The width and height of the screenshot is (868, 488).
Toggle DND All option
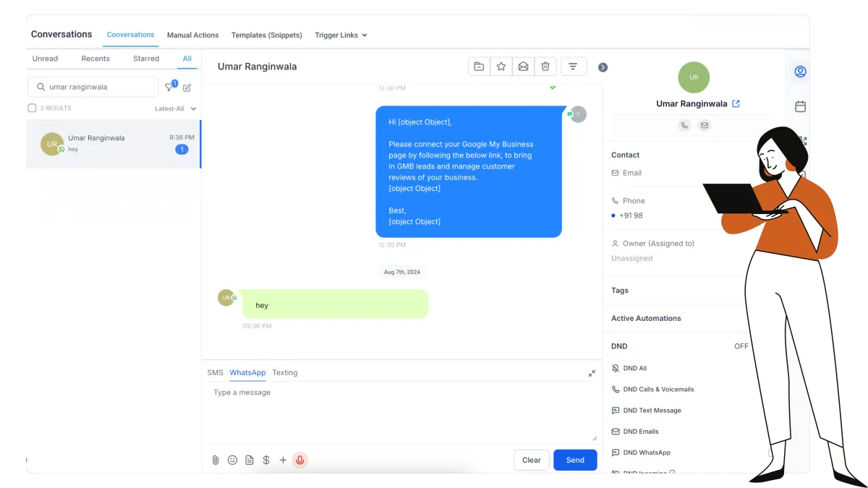pos(629,368)
